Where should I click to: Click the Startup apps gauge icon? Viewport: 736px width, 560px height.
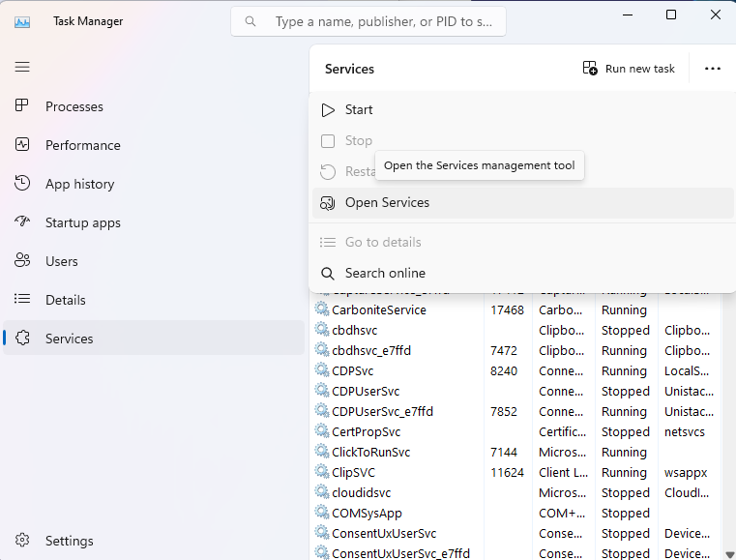point(22,222)
